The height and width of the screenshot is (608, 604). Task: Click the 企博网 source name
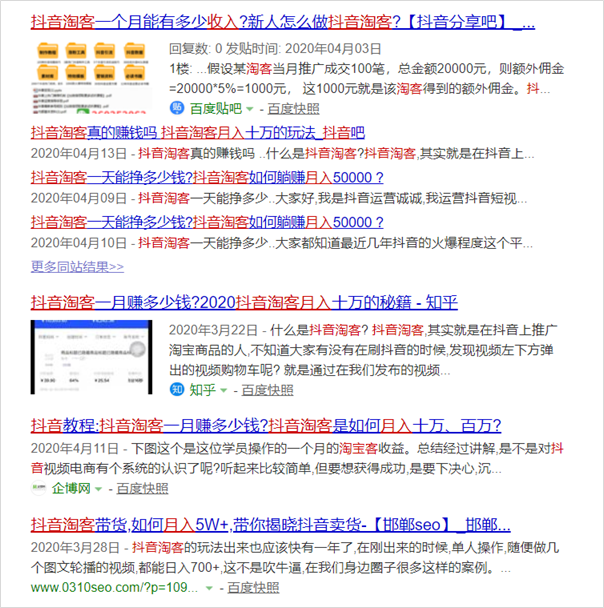click(71, 488)
